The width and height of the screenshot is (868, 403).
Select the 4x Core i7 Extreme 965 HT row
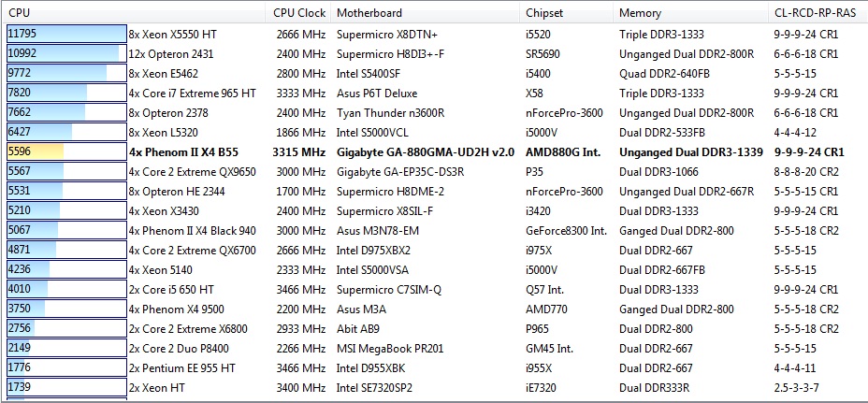point(192,93)
